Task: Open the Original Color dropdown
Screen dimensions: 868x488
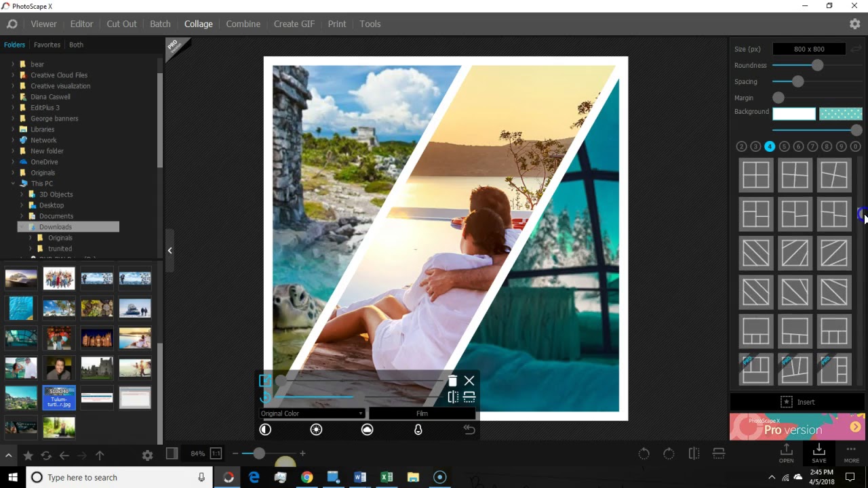Action: [x=312, y=413]
